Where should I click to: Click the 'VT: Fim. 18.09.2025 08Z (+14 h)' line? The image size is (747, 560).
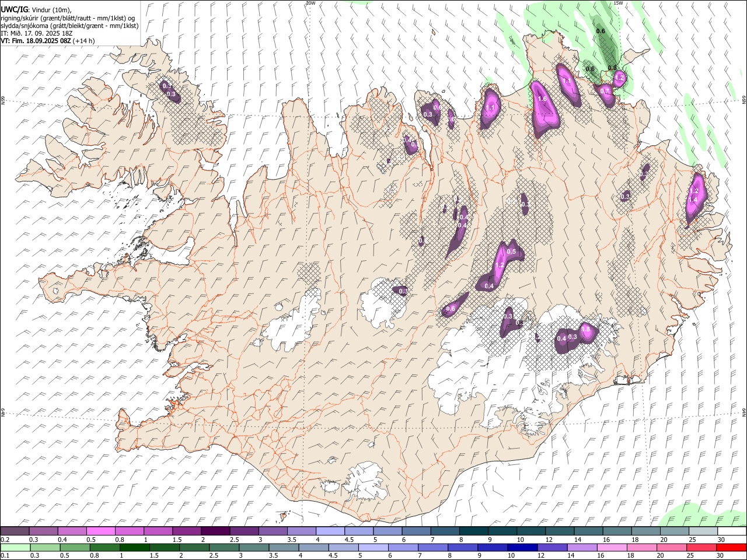[x=48, y=41]
